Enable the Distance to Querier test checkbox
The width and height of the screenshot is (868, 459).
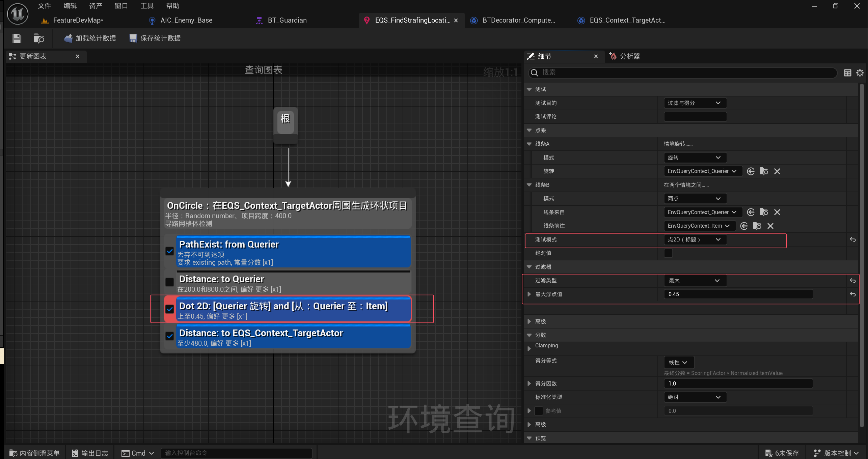tap(169, 282)
